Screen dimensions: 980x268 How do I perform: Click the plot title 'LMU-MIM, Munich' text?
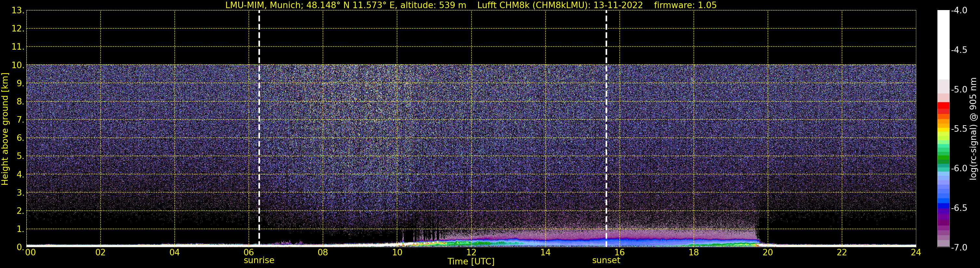pos(263,5)
